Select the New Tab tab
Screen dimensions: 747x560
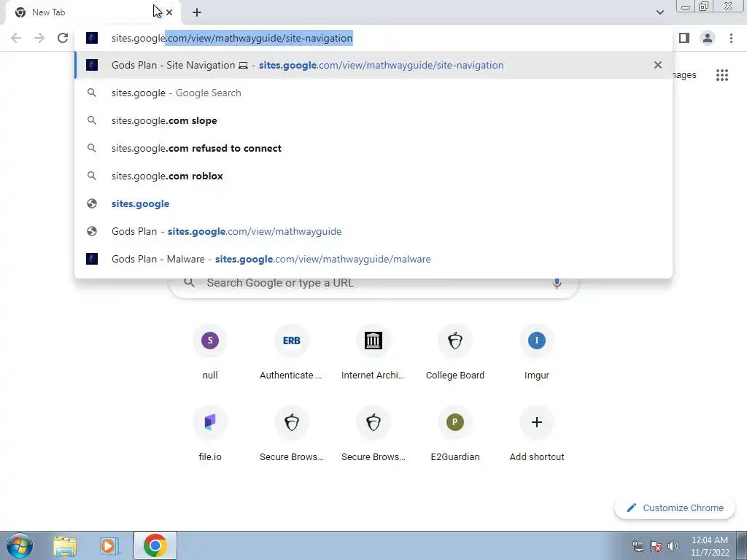pos(93,12)
